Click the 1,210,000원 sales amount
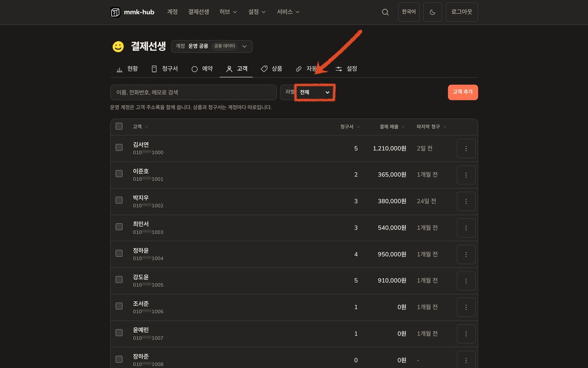588x368 pixels. click(x=390, y=148)
